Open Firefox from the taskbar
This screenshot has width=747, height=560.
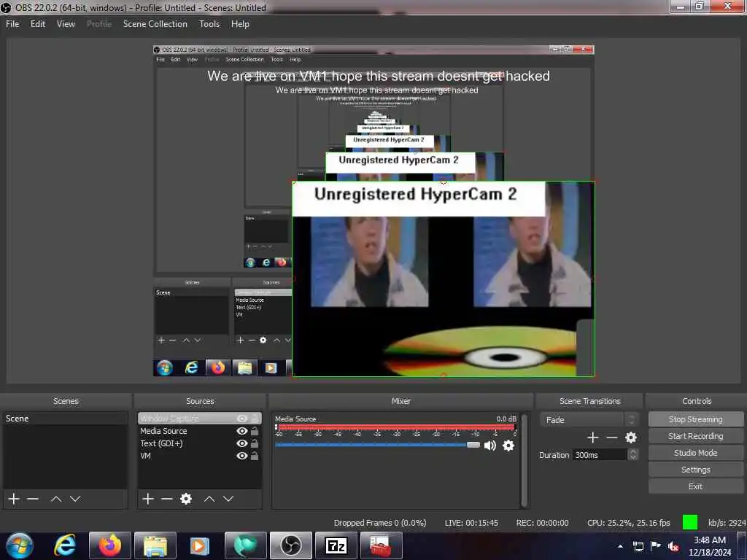[x=110, y=545]
